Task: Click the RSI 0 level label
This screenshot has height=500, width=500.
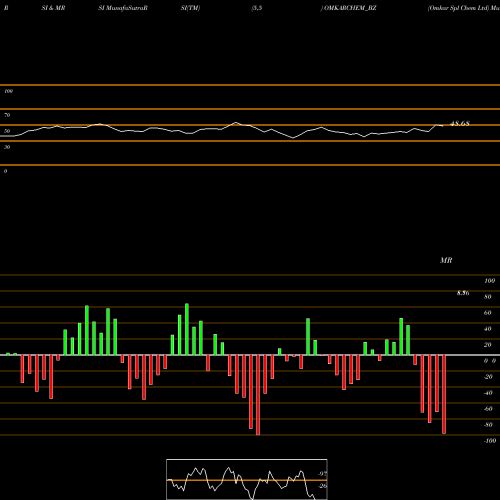Action: click(5, 171)
